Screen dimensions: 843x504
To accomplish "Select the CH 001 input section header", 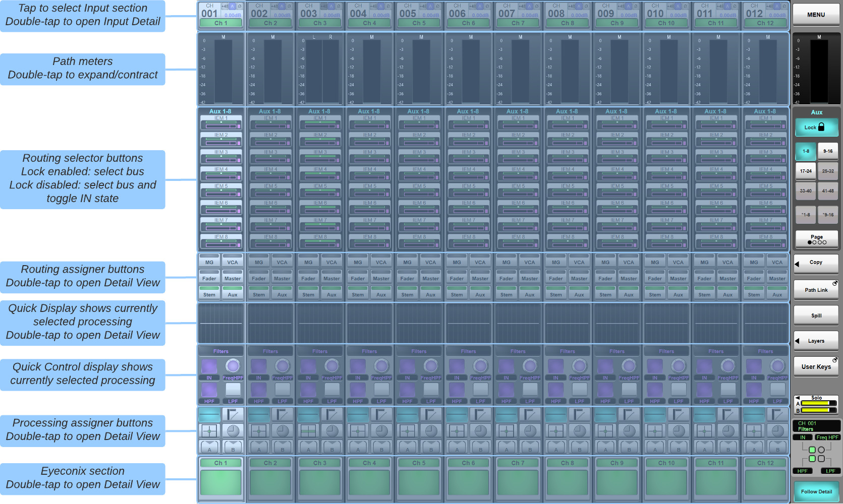I will click(221, 15).
